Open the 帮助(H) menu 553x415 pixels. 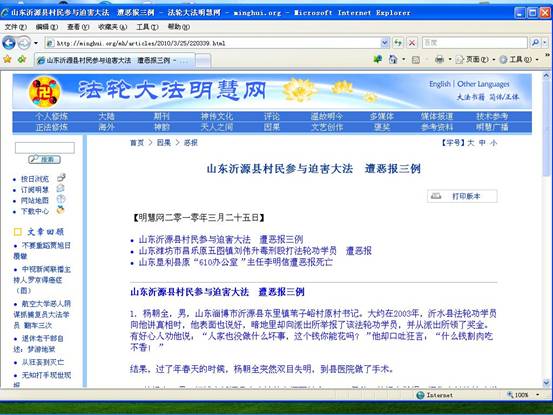(x=178, y=27)
